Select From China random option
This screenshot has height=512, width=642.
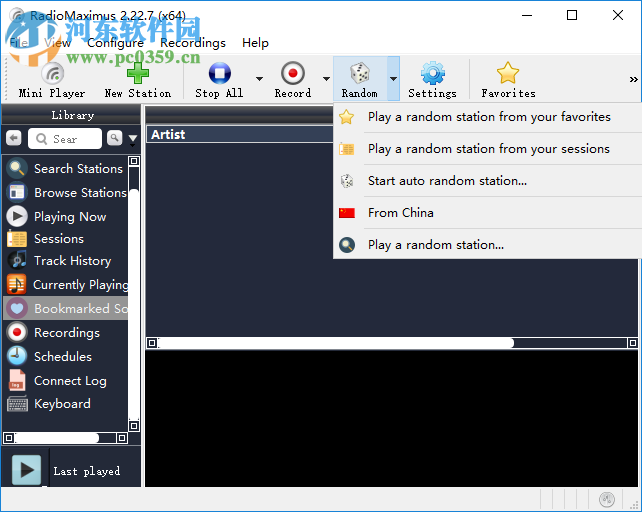pos(488,213)
